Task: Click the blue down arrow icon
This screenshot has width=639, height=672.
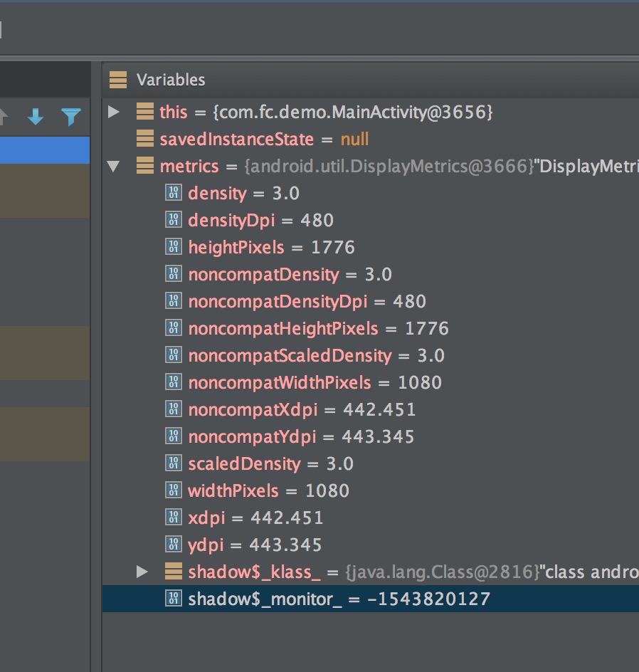Action: pos(35,117)
